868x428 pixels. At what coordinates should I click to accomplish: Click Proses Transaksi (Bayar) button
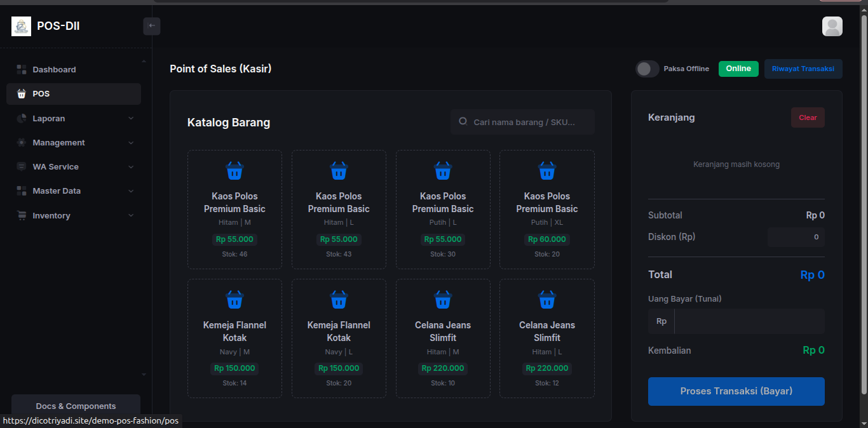coord(736,391)
